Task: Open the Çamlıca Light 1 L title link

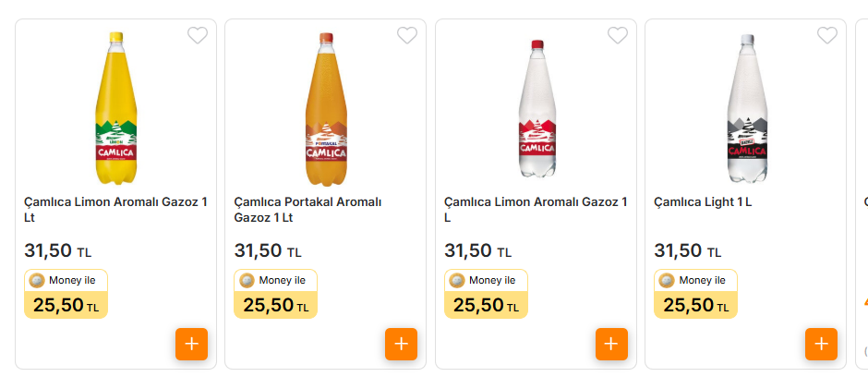Action: point(703,202)
